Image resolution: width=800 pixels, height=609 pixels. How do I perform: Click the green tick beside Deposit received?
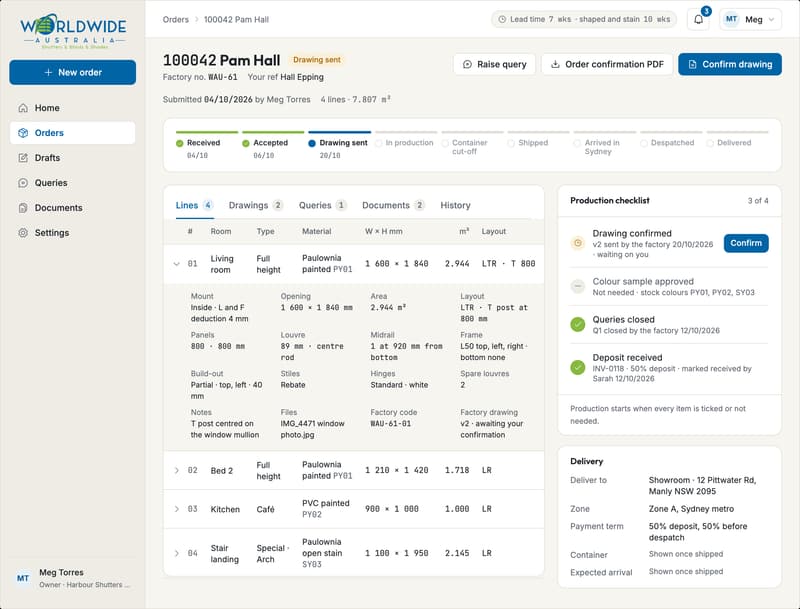coord(578,367)
